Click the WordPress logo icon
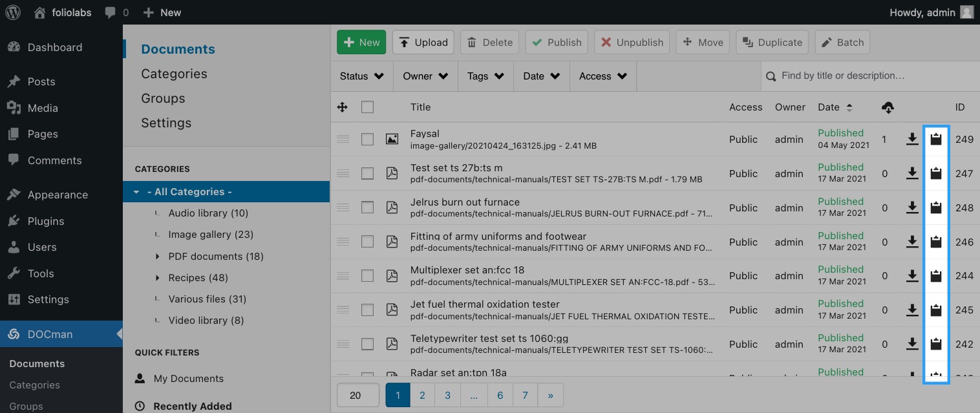980x413 pixels. pos(13,12)
